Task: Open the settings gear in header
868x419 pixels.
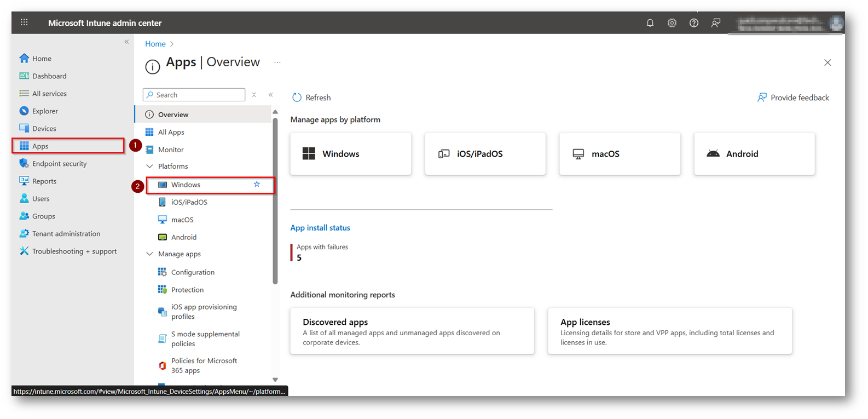Action: pos(672,23)
